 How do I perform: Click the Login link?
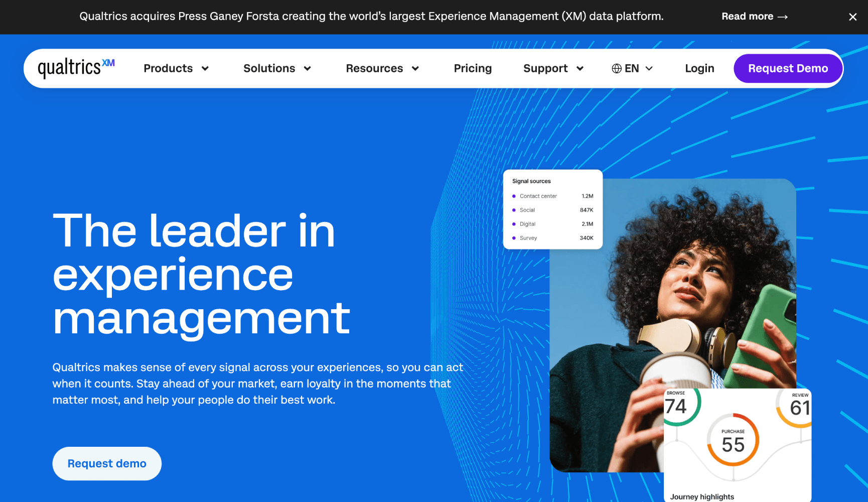tap(699, 68)
